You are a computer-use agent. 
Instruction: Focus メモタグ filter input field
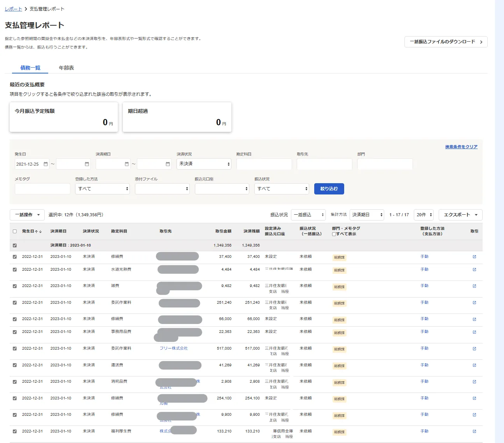[x=42, y=189]
